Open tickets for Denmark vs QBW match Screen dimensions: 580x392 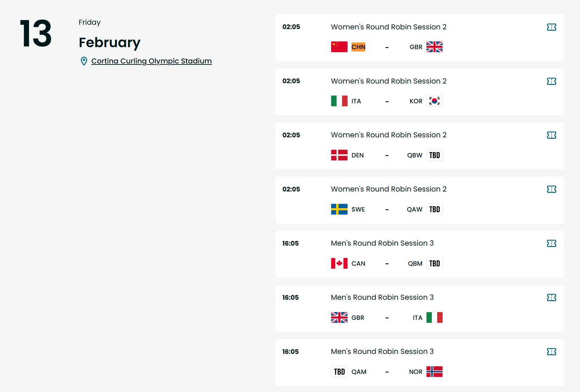(551, 135)
